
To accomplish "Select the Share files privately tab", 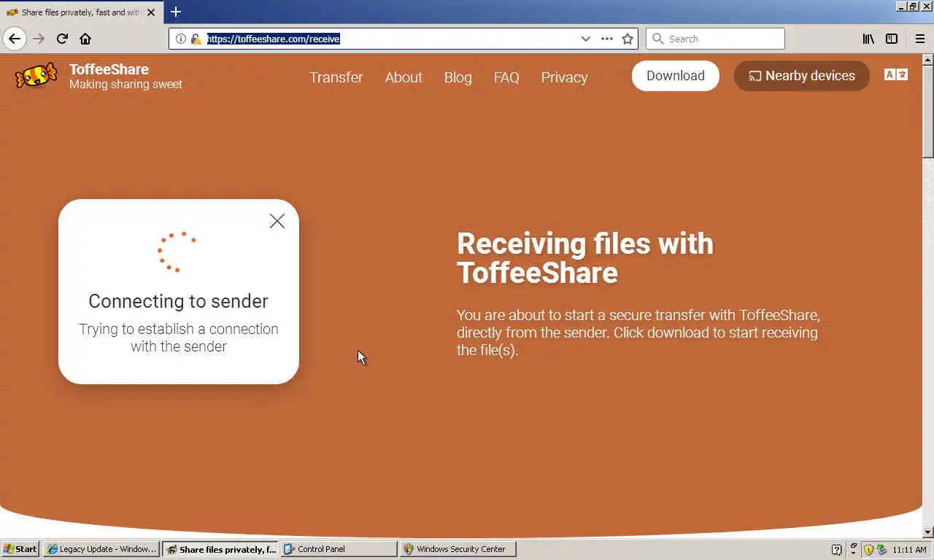I will tap(80, 12).
